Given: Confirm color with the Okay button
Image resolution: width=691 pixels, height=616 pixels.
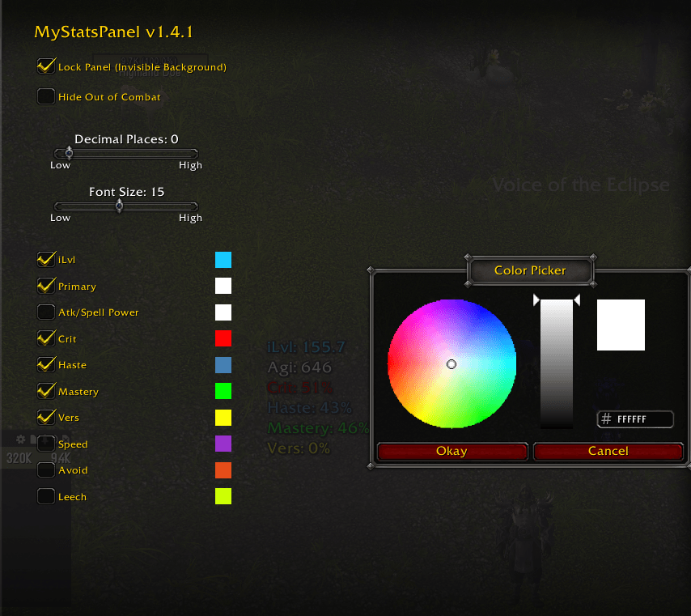Looking at the screenshot, I should [x=452, y=451].
